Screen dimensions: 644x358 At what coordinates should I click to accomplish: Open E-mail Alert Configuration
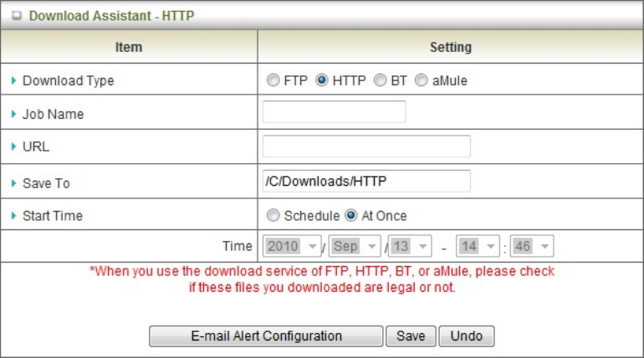pyautogui.click(x=265, y=336)
